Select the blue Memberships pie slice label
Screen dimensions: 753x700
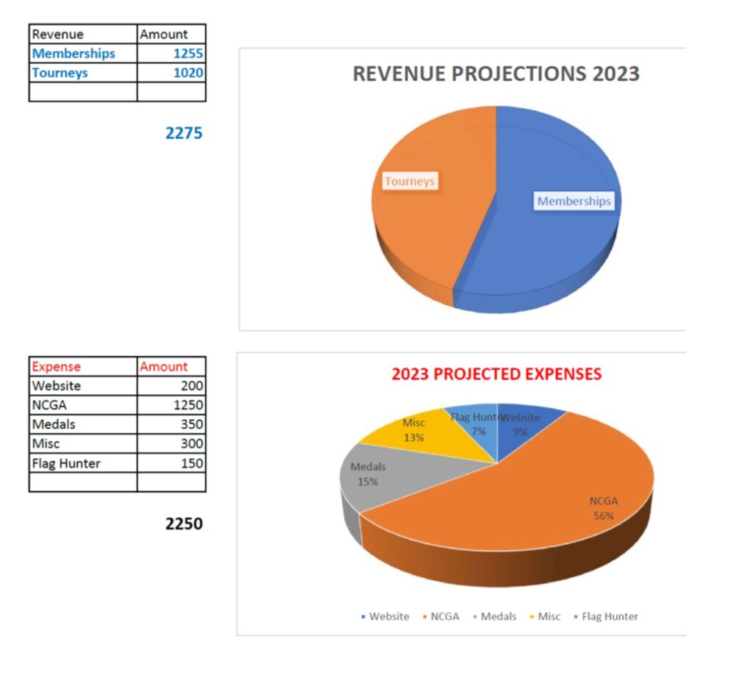[x=574, y=201]
